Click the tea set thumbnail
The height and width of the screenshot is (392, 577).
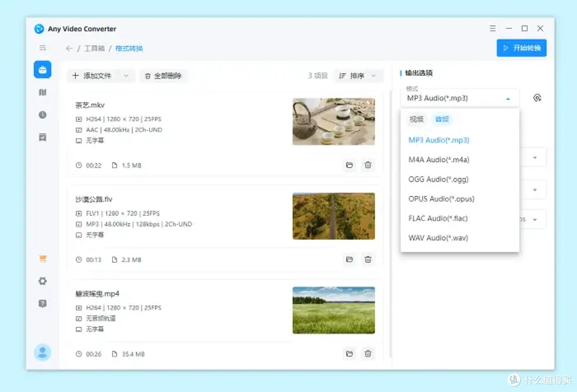[334, 121]
